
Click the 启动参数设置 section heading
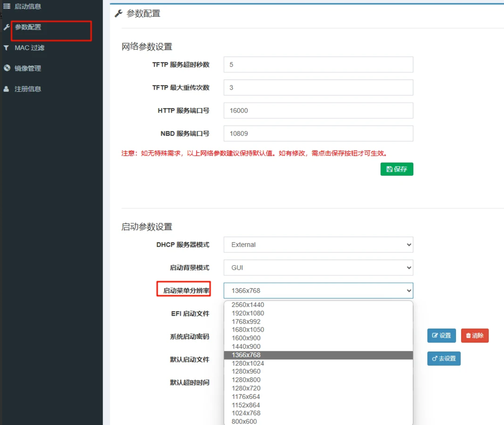pyautogui.click(x=147, y=227)
